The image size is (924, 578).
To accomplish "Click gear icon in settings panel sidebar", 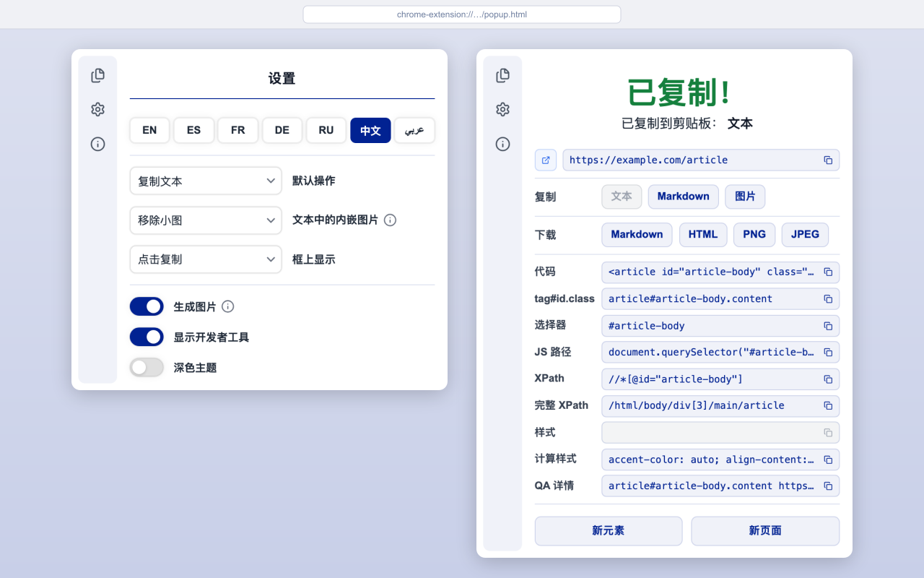I will [98, 109].
